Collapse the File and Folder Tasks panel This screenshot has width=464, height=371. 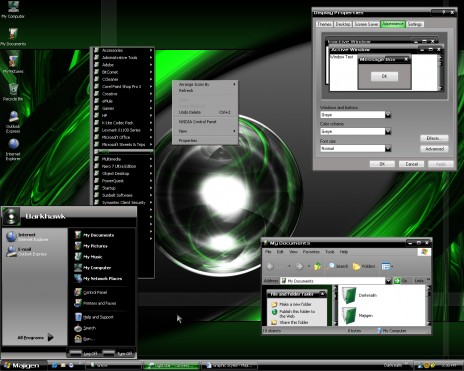point(322,294)
